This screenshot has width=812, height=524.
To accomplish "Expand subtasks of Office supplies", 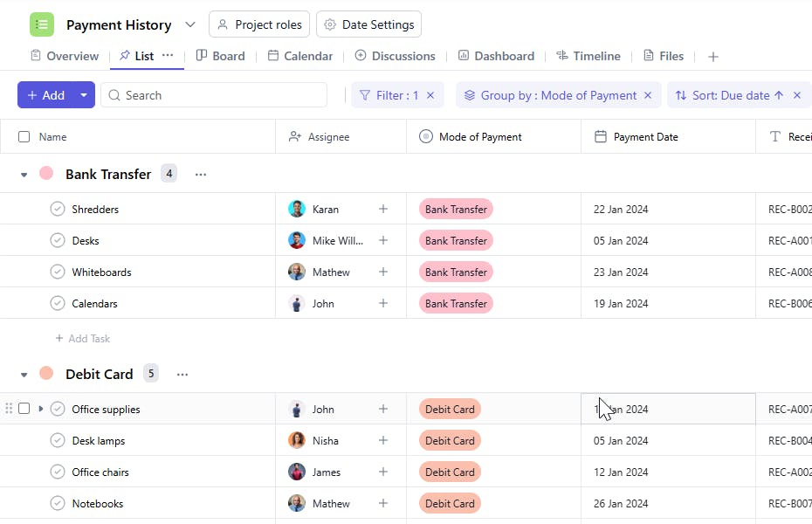I will coord(41,409).
